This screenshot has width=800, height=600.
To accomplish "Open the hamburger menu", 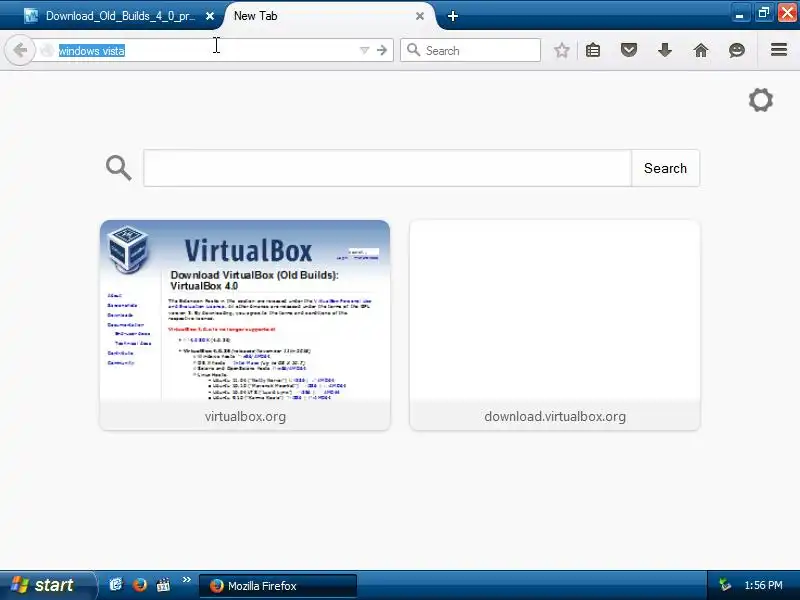I will pos(779,49).
